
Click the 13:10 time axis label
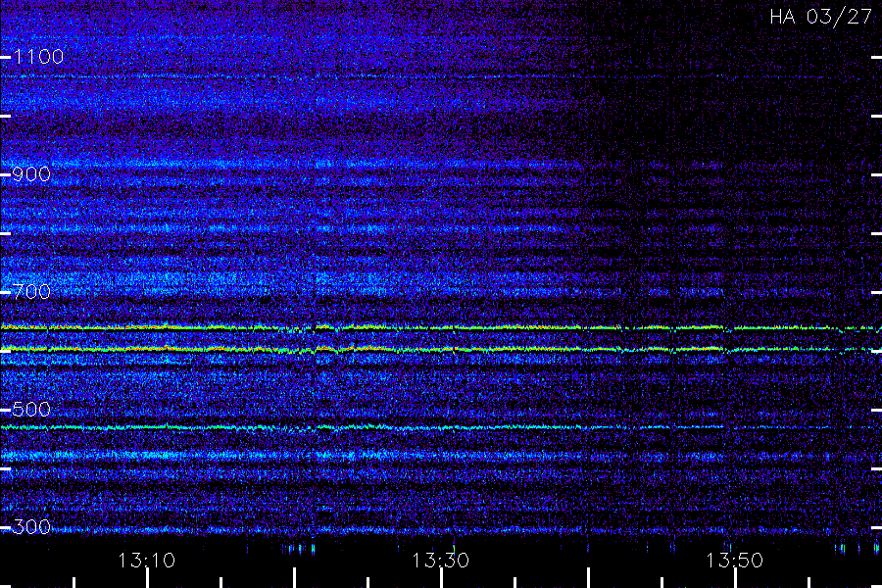(x=147, y=561)
